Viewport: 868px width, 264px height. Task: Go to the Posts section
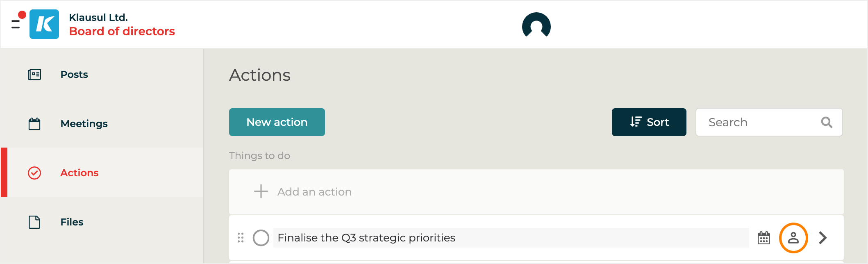(74, 75)
